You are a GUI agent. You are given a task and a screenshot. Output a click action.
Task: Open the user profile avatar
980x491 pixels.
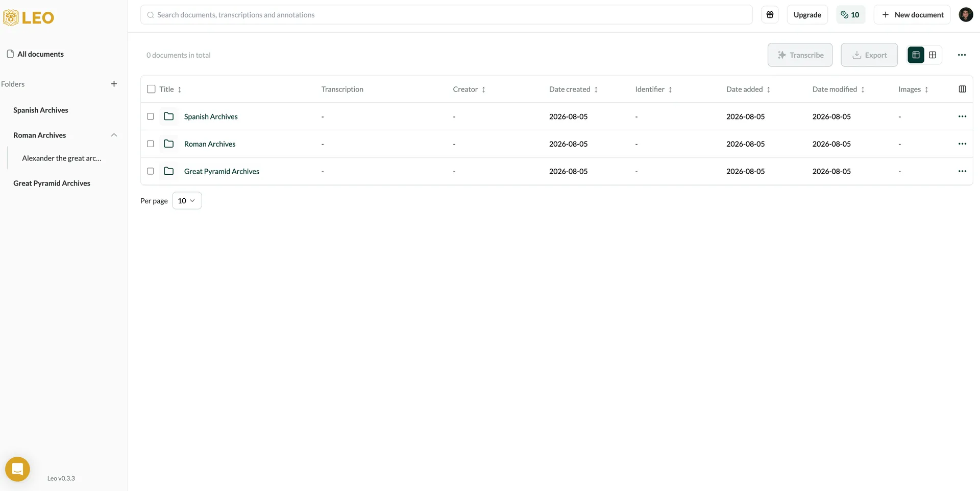(966, 15)
